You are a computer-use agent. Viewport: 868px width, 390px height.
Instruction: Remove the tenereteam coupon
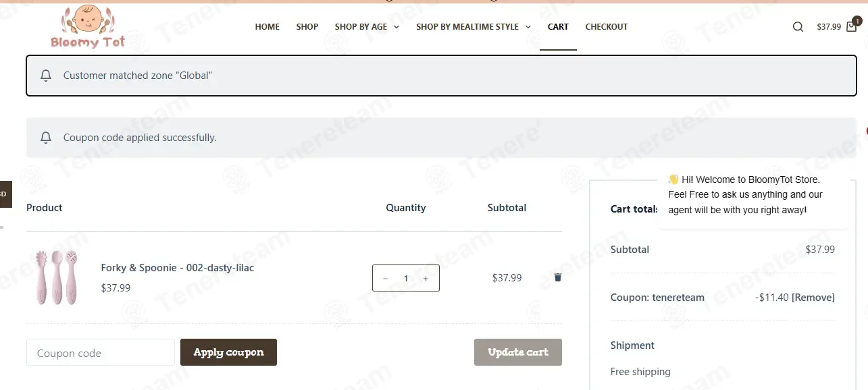point(813,298)
